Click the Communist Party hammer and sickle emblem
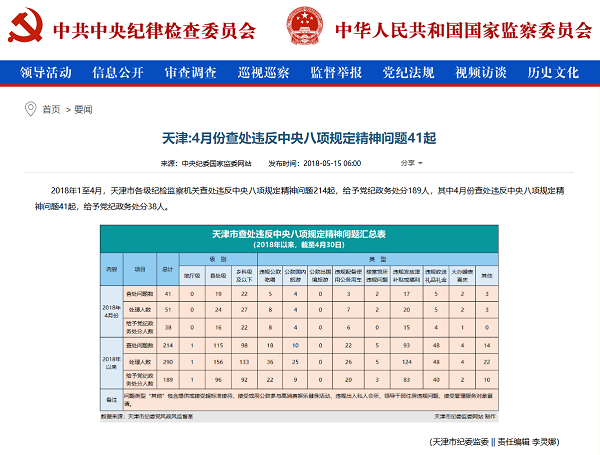This screenshot has height=455, width=600. coord(25,25)
